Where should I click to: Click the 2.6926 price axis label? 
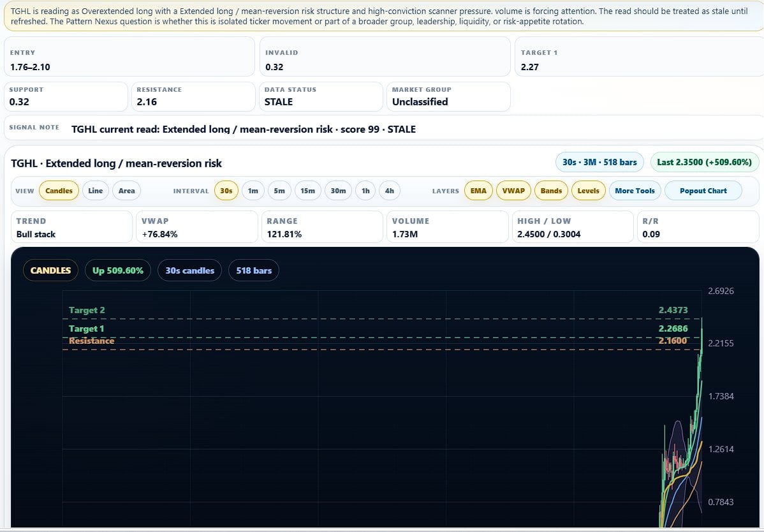(x=721, y=291)
